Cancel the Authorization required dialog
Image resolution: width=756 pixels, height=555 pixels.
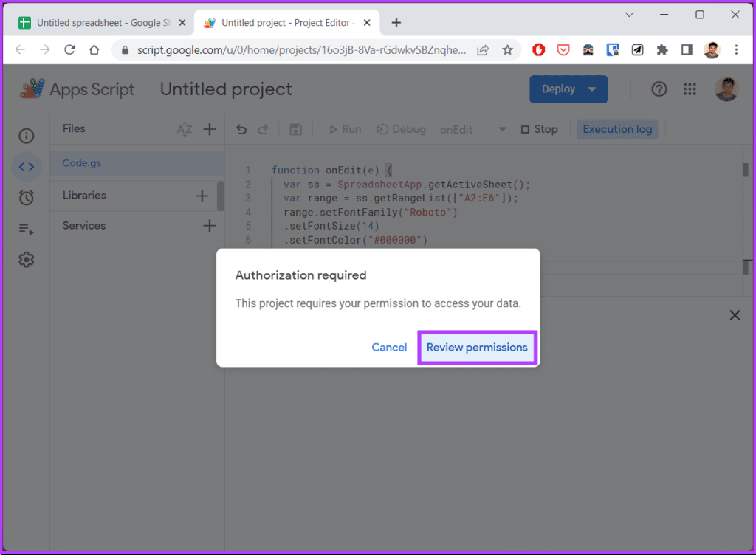click(x=389, y=348)
